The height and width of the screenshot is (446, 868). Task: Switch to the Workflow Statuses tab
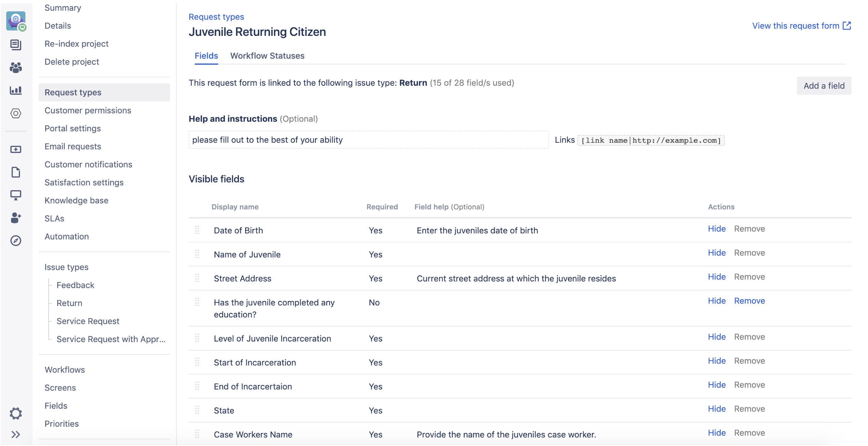[x=268, y=56]
